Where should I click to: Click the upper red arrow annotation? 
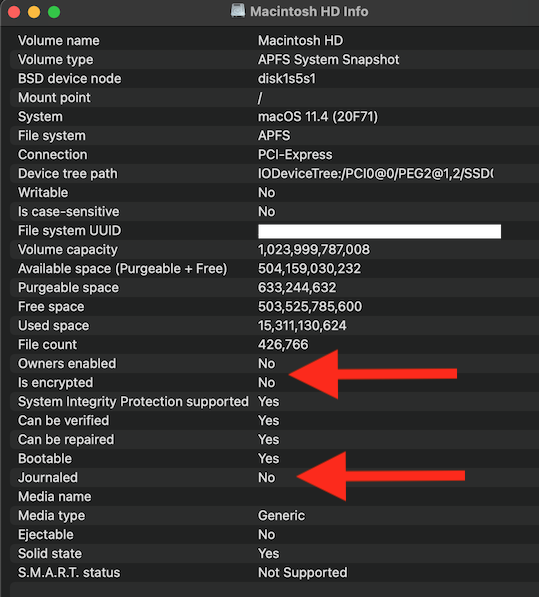tap(373, 374)
